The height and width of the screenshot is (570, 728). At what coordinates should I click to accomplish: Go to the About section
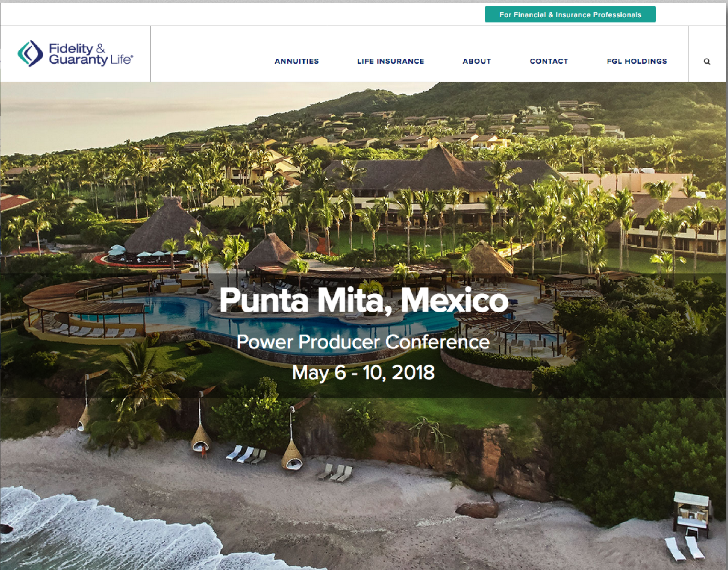(477, 61)
